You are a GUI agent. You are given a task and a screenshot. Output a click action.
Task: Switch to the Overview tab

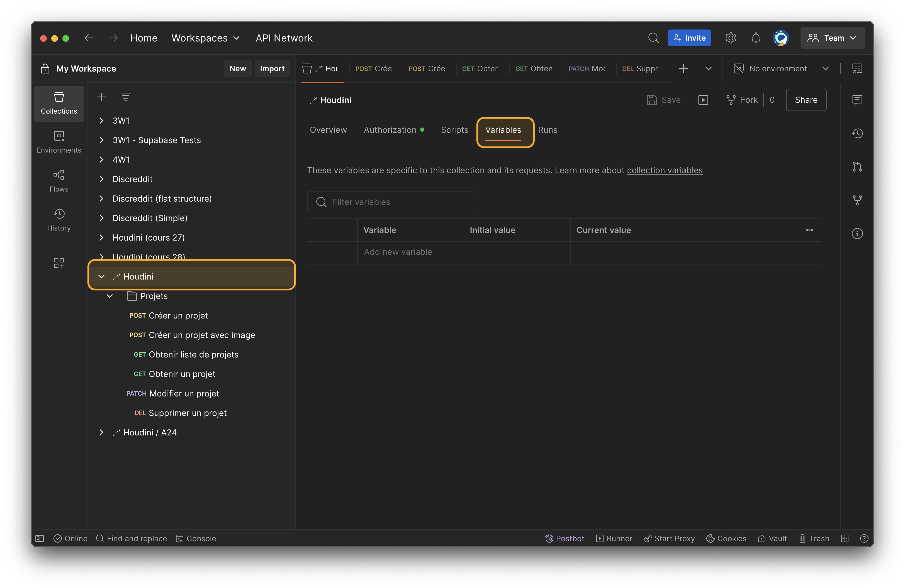coord(328,130)
